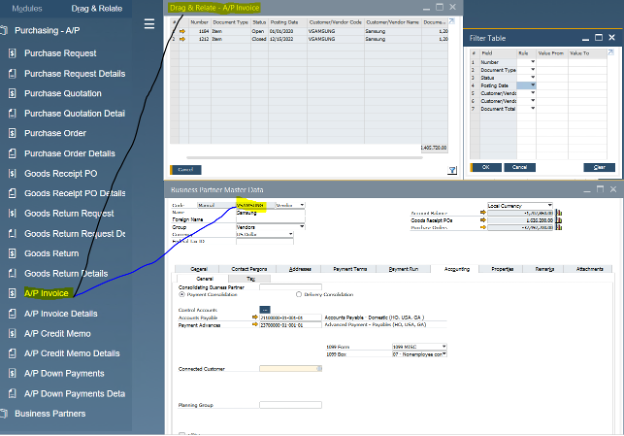This screenshot has width=624, height=436.
Task: Open the Business Partners module
Action: (x=50, y=414)
